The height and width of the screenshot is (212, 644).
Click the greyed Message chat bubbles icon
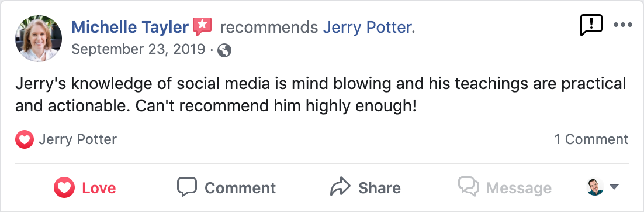(x=469, y=187)
